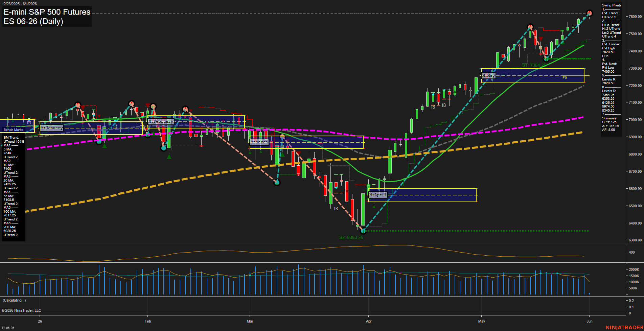Click the BM Trend: UTrend 104% reading
The height and width of the screenshot is (331, 644).
click(x=14, y=140)
